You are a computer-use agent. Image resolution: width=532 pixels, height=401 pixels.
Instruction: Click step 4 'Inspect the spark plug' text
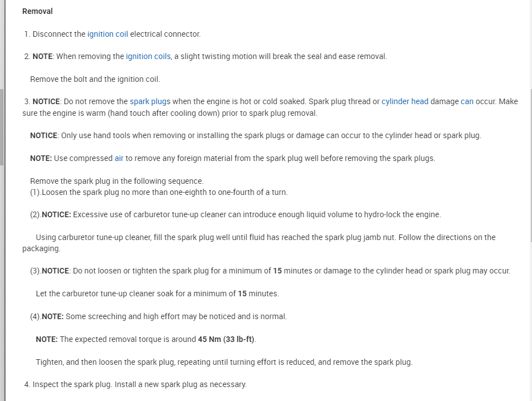point(139,384)
